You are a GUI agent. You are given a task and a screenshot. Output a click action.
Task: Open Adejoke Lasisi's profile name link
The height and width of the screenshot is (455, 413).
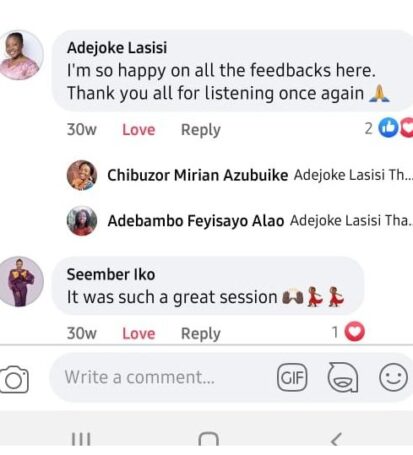point(117,48)
